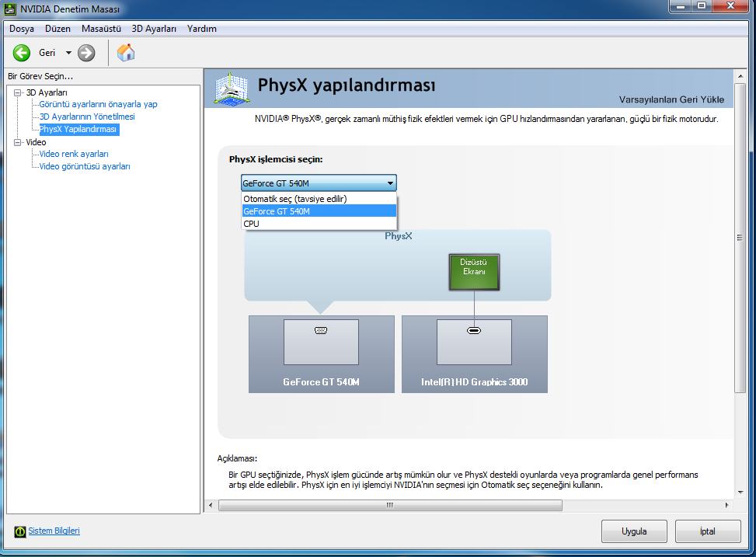
Task: Click the green Back arrow icon
Action: 22,53
